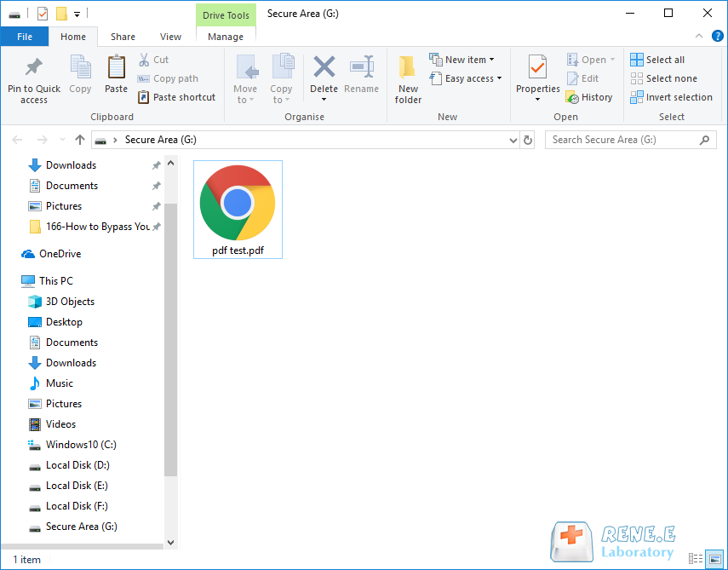This screenshot has height=570, width=728.
Task: Open Local Disk (E:)
Action: 68,486
